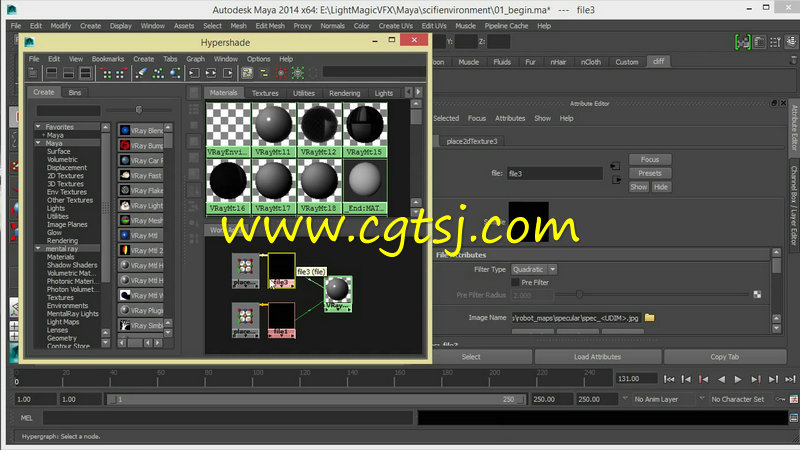Select 2D Textures in the create list

tap(65, 176)
